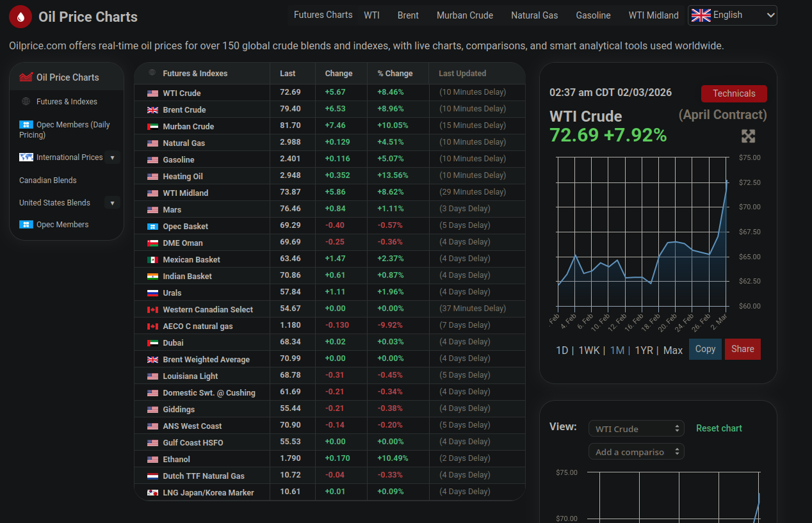Click the OPEC flag icon beside Opec Members (Daily Pricing)

[x=26, y=125]
